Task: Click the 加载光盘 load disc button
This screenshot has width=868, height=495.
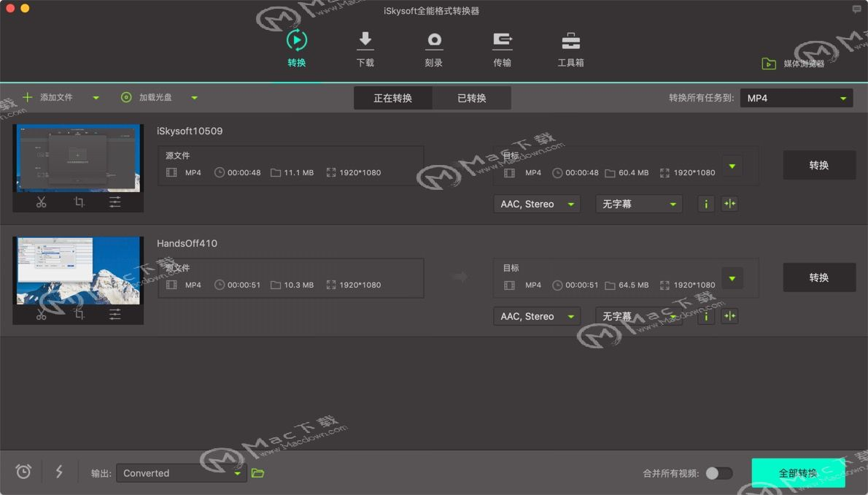Action: [x=147, y=98]
